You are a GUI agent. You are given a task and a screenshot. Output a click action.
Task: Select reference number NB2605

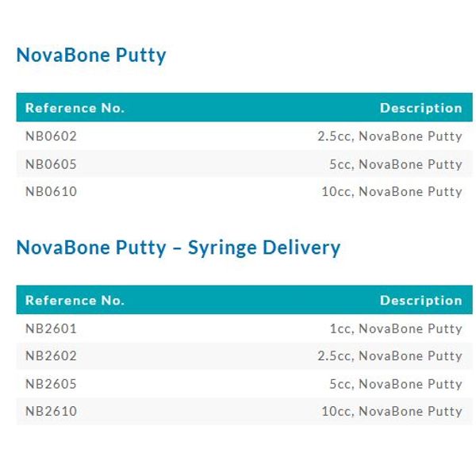pos(51,384)
